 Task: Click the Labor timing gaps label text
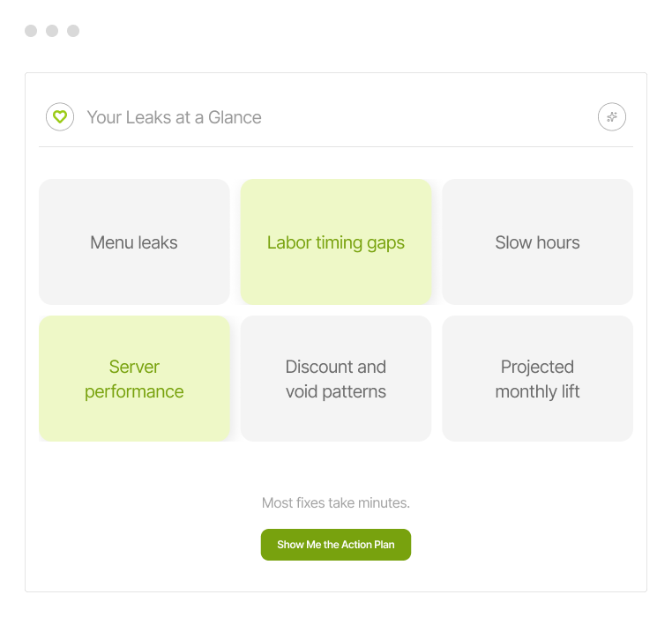[336, 242]
